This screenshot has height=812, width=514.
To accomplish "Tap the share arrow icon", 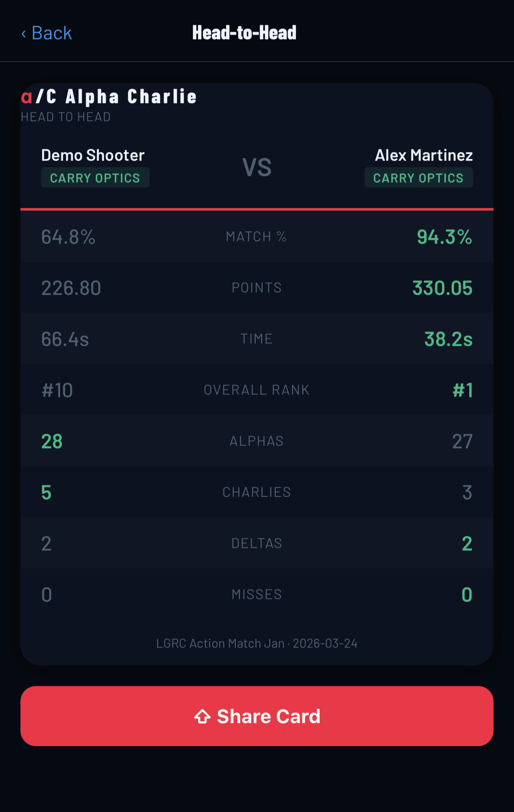I will pos(202,717).
